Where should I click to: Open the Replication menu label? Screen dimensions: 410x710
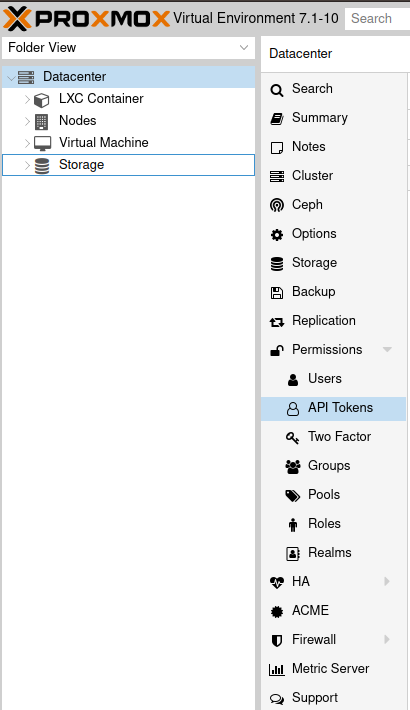323,321
